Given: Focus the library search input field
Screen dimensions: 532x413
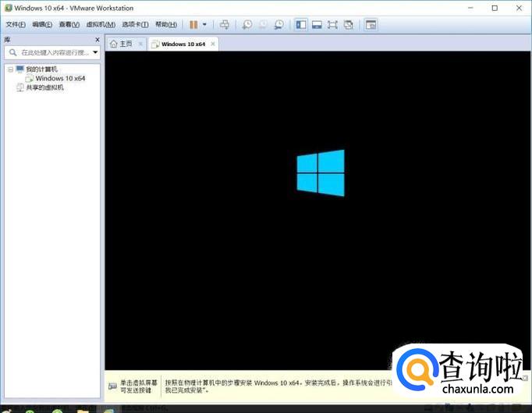Looking at the screenshot, I should (x=52, y=52).
